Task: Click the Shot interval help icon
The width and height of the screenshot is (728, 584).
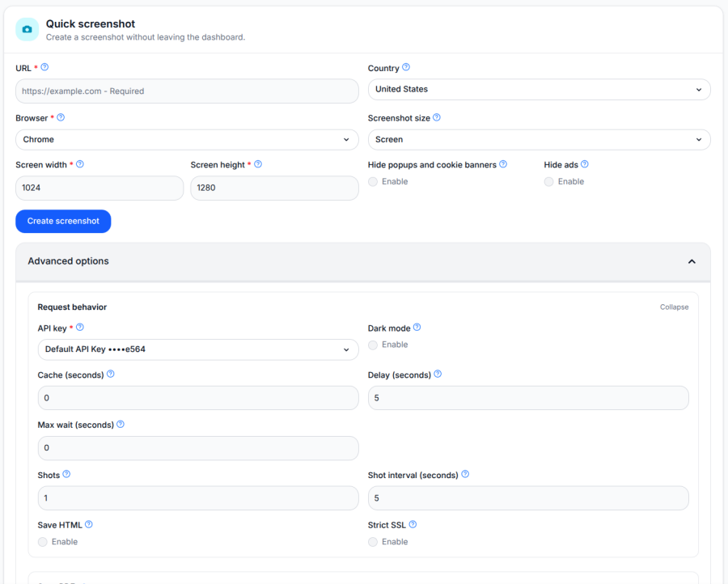Action: click(465, 474)
